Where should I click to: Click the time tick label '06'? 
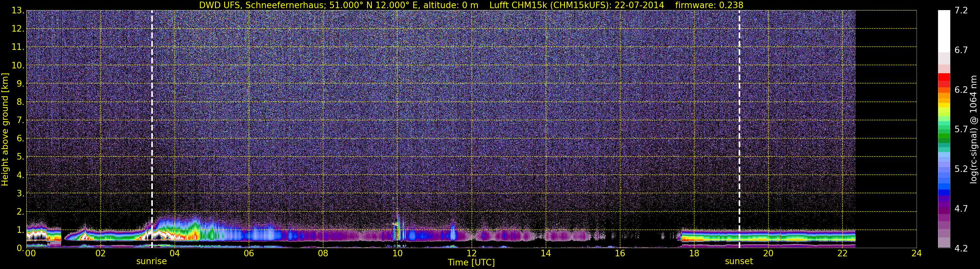pos(248,254)
